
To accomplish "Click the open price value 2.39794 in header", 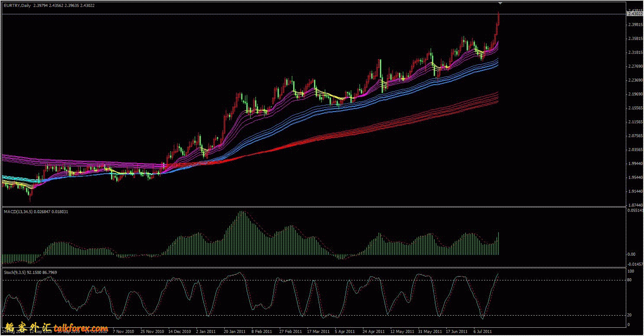I will pos(40,6).
